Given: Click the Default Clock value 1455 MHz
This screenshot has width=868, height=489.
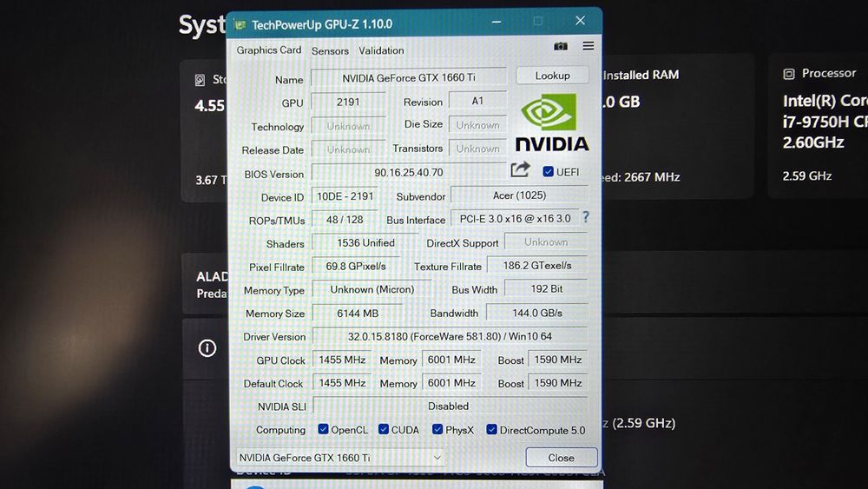Looking at the screenshot, I should pos(342,383).
